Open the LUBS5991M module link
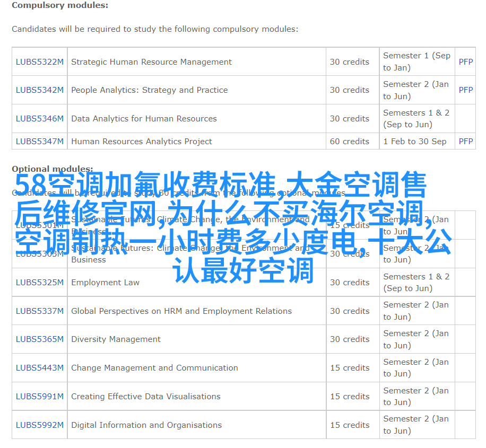The width and height of the screenshot is (486, 448). click(39, 397)
